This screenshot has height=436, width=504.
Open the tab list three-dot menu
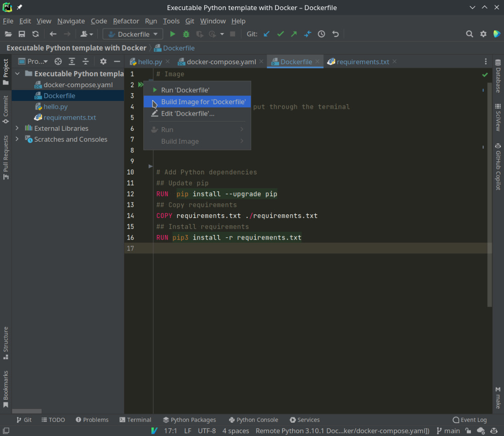point(486,61)
